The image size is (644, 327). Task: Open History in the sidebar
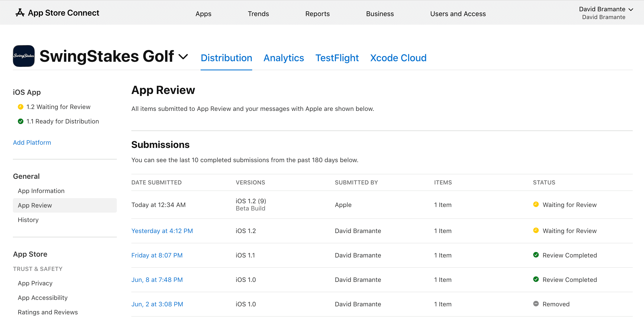pos(28,220)
